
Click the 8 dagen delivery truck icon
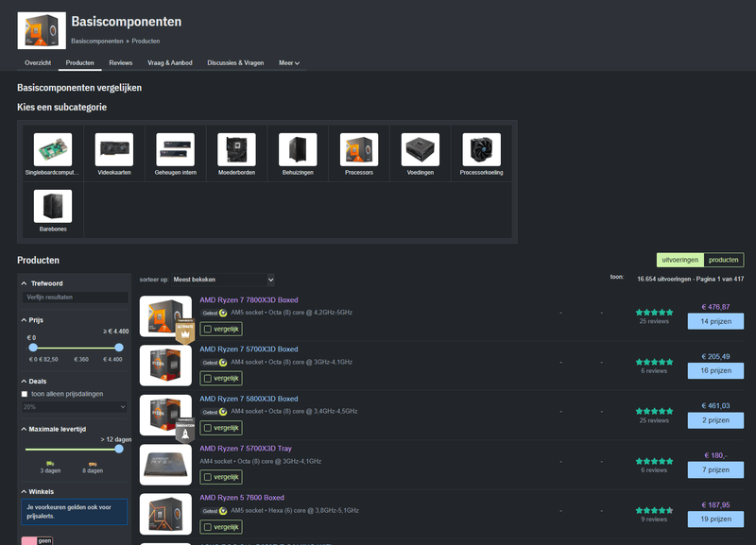click(93, 464)
